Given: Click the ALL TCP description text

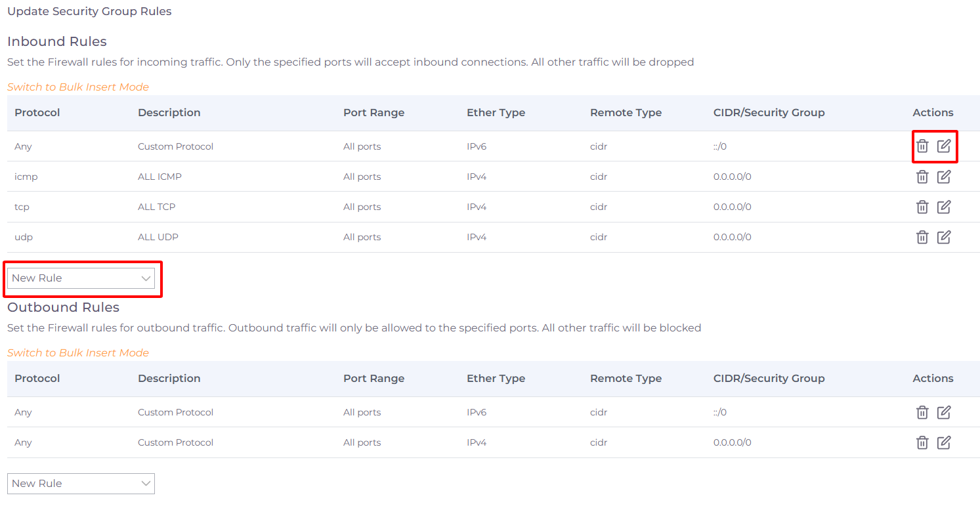Looking at the screenshot, I should pos(156,207).
